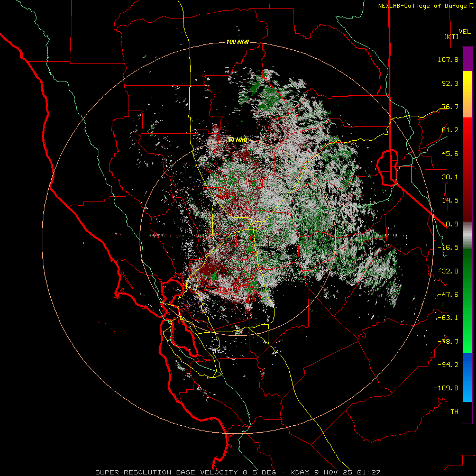Pick the green segment of velocity color bar

(467, 300)
